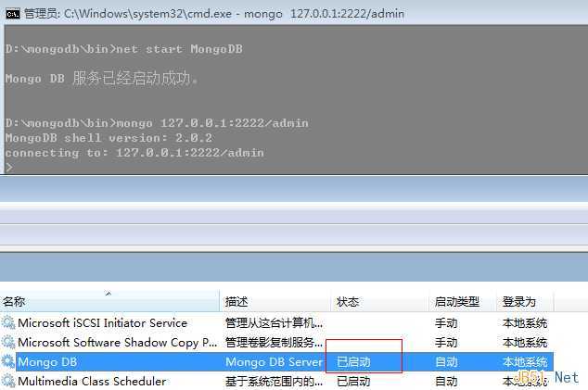588x390 pixels.
Task: Click 手动 startup type of Software Shadow Copy
Action: click(446, 343)
